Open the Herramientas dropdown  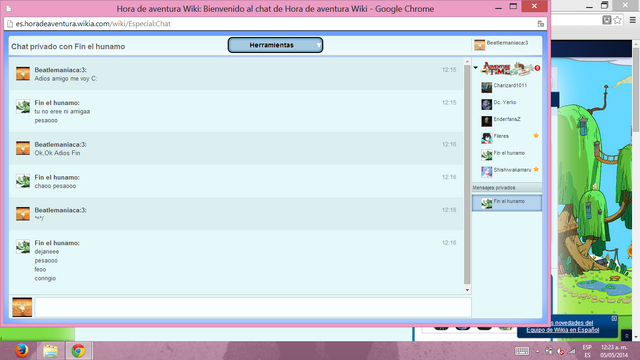tap(275, 45)
